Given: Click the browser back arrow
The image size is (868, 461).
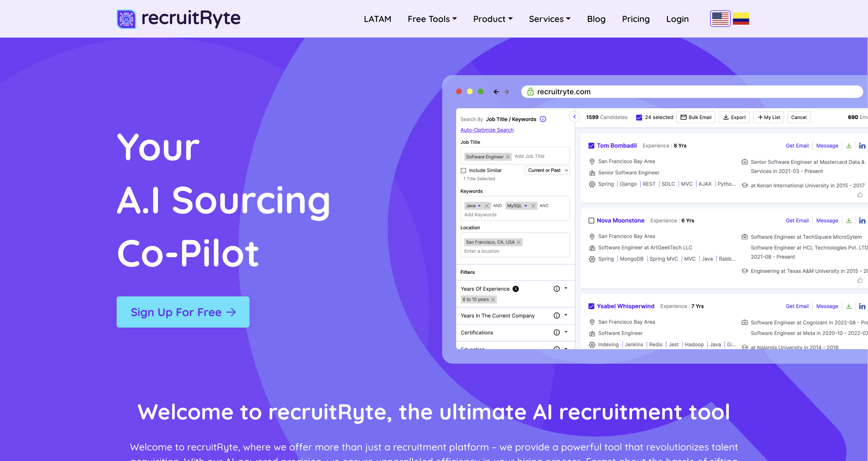Looking at the screenshot, I should click(x=496, y=92).
